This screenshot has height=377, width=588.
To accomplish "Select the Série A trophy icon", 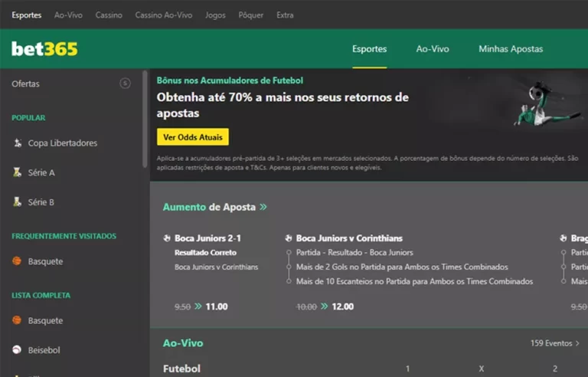I will coord(18,172).
